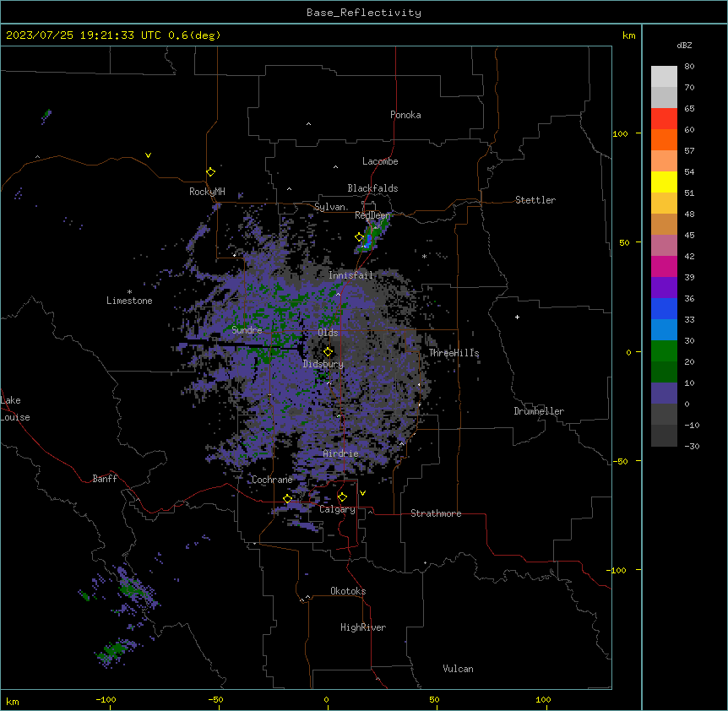The width and height of the screenshot is (728, 711).
Task: Select the Sundre town label
Action: point(247,330)
